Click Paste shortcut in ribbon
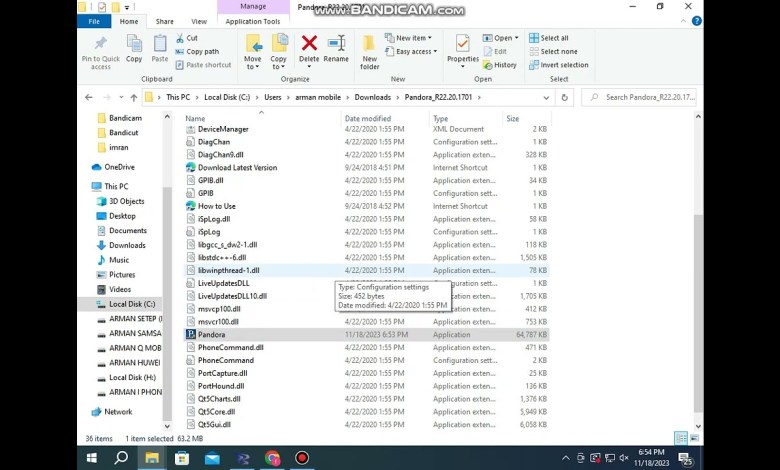 [x=203, y=65]
